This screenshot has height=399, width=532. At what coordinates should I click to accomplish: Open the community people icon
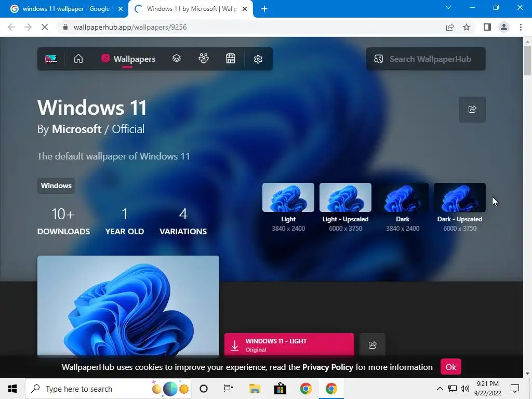pyautogui.click(x=204, y=59)
